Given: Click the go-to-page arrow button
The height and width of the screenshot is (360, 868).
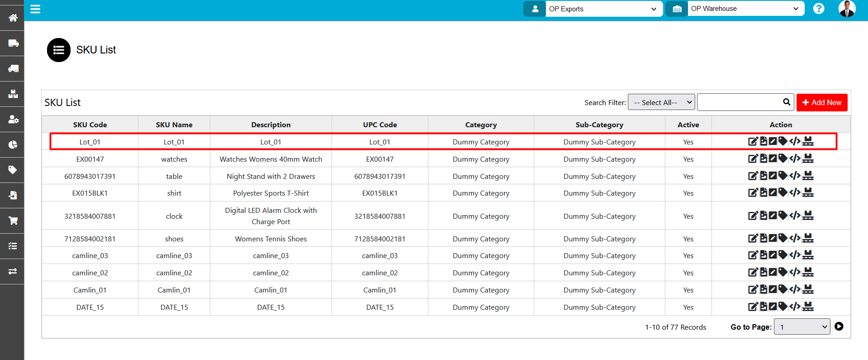Looking at the screenshot, I should (839, 326).
